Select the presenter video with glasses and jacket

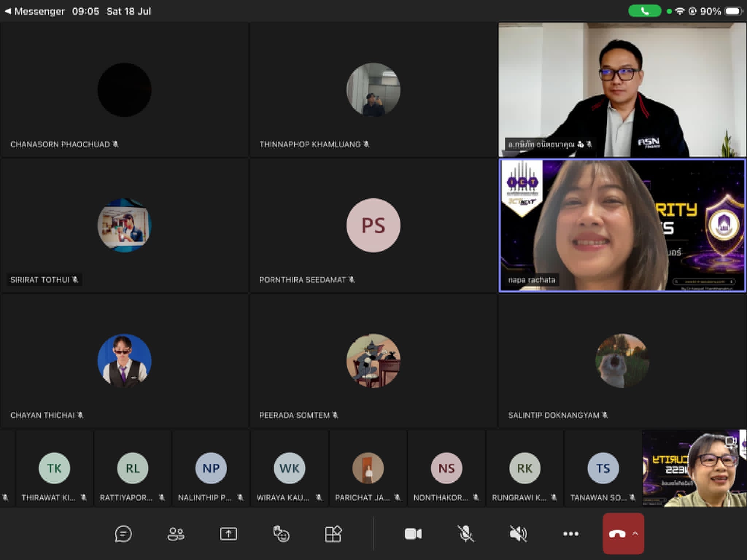point(622,90)
